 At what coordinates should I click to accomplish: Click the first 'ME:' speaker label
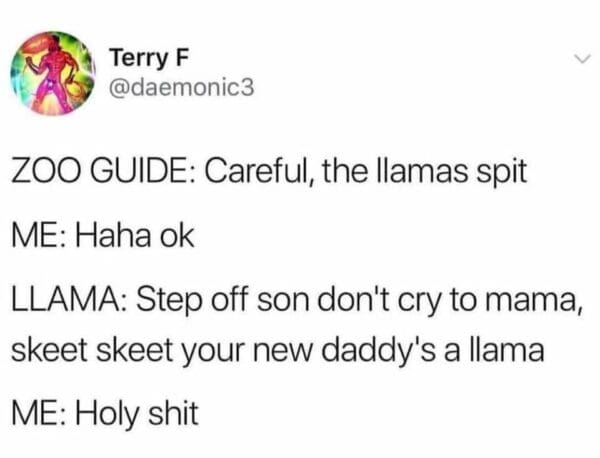pos(39,235)
